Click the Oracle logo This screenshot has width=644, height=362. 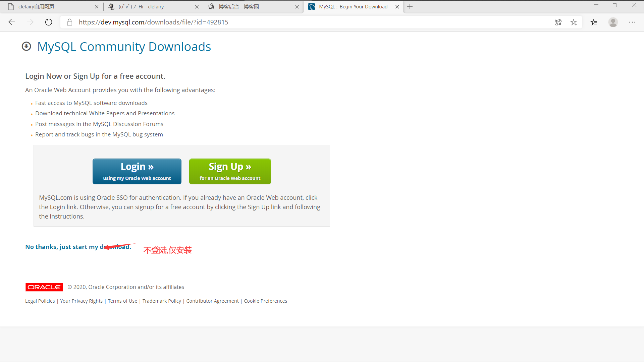44,287
